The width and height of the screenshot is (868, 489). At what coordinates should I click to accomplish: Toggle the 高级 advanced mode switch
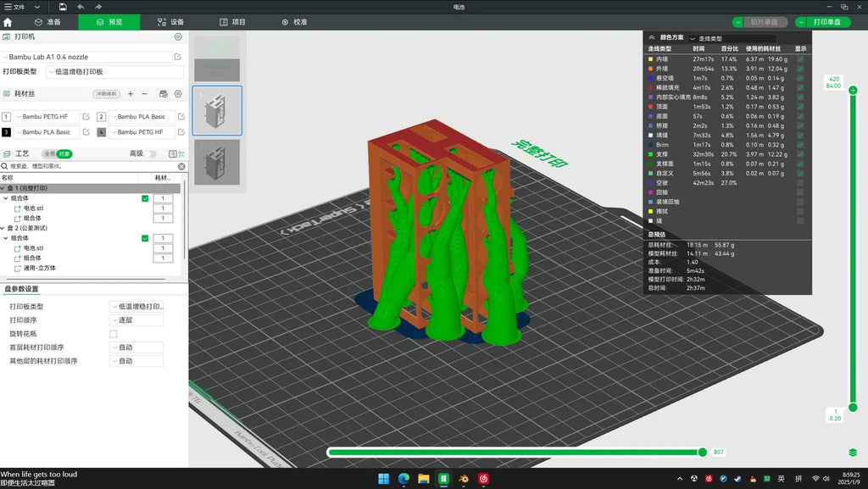150,153
